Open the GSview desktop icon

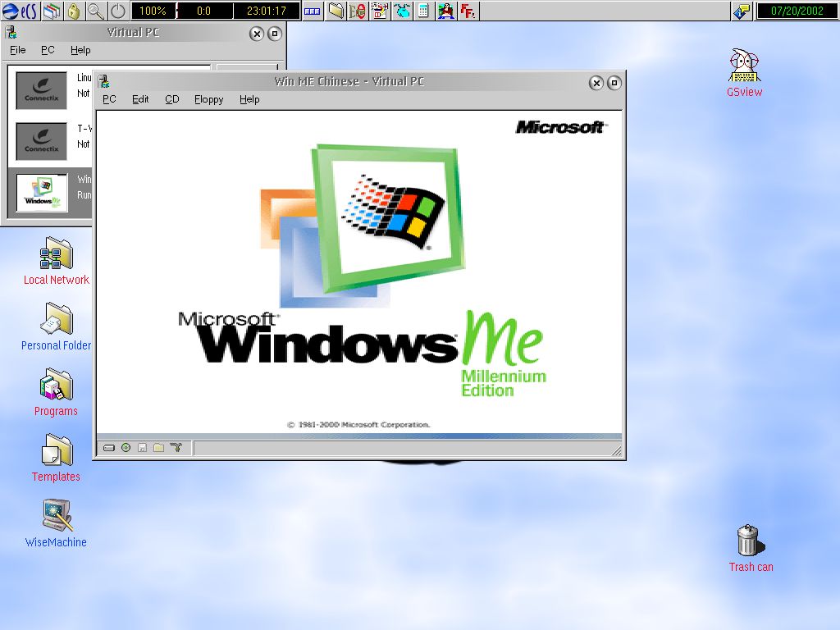(x=745, y=72)
